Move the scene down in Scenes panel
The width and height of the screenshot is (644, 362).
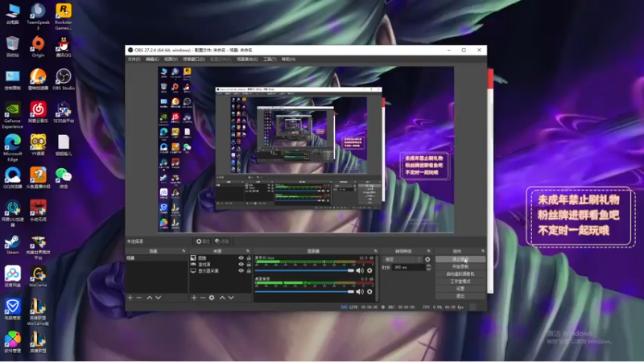click(158, 298)
